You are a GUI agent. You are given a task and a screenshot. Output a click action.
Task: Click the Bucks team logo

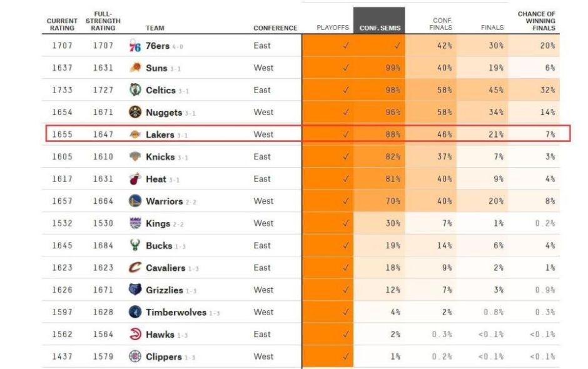(134, 246)
